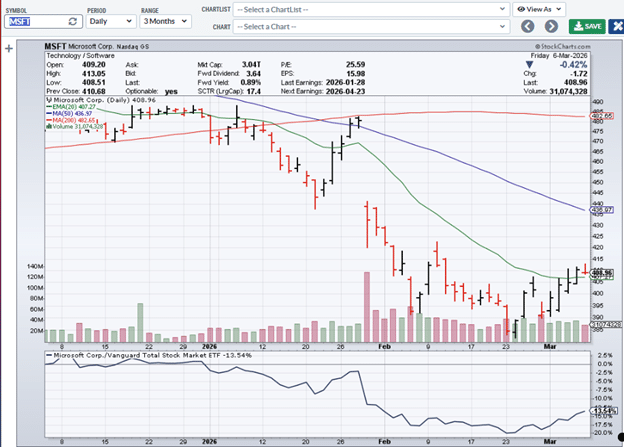624x447 pixels.
Task: Click the 2026 label on lower panel axis
Action: click(209, 441)
